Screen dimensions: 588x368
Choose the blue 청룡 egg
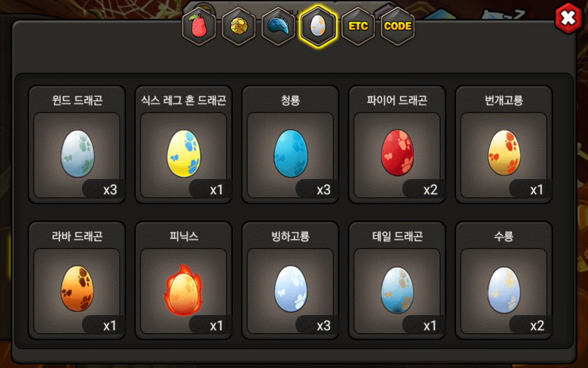(290, 144)
